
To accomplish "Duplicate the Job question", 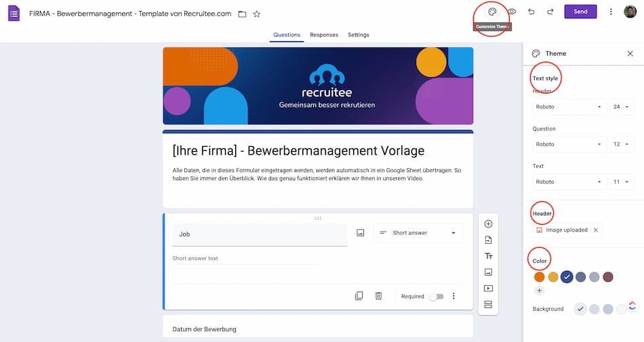I will coord(359,296).
